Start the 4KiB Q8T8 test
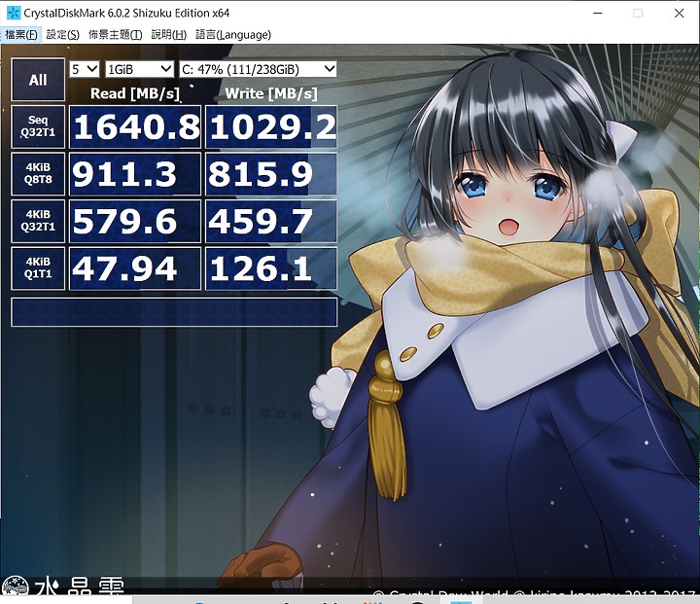The image size is (700, 604). coord(38,174)
